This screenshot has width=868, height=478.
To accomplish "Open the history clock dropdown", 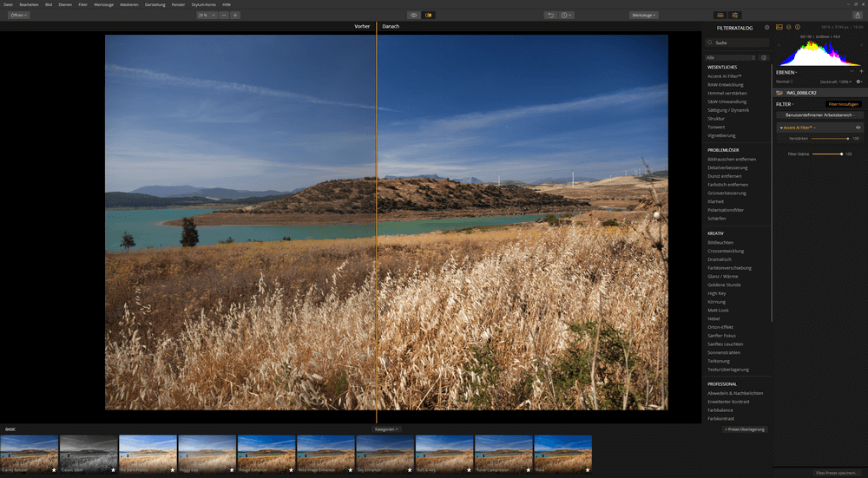I will point(566,15).
